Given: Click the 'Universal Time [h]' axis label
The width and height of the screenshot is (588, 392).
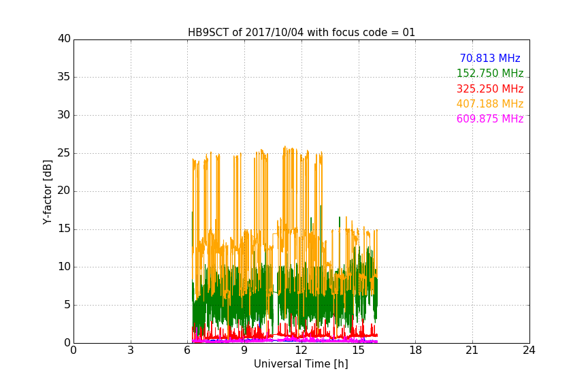Looking at the screenshot, I should 301,364.
